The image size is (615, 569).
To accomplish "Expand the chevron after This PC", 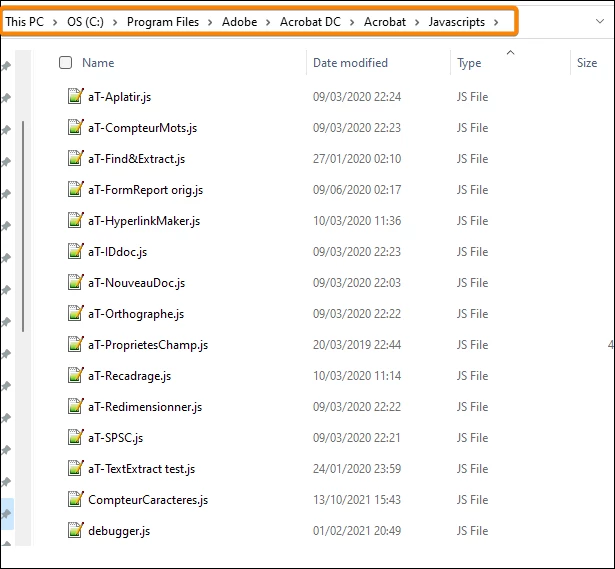I will tap(55, 22).
